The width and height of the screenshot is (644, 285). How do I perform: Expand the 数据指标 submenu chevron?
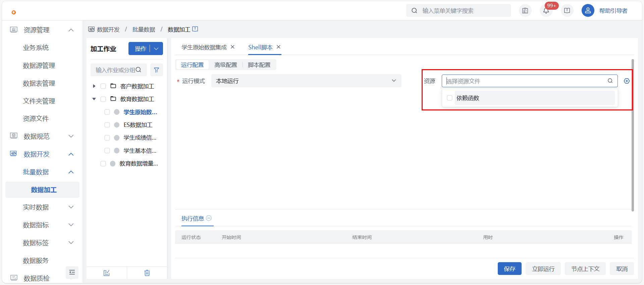[x=71, y=225]
